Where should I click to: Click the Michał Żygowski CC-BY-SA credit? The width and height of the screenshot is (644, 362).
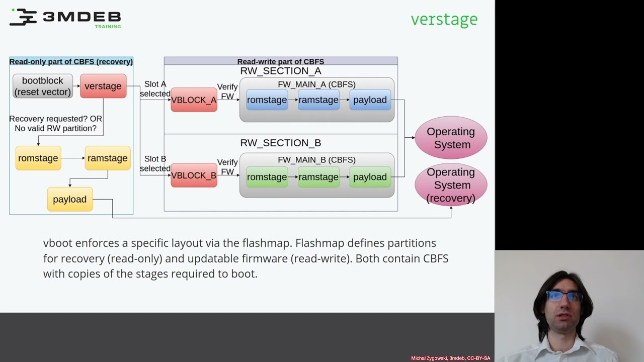click(451, 358)
